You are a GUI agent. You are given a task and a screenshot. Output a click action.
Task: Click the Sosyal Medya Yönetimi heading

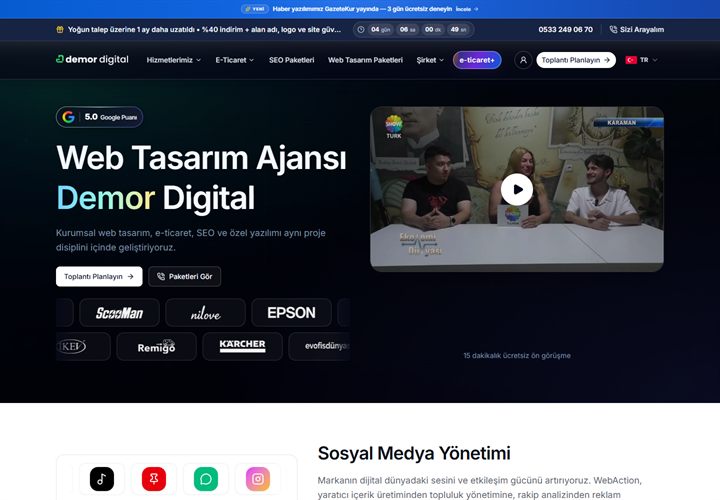point(414,453)
